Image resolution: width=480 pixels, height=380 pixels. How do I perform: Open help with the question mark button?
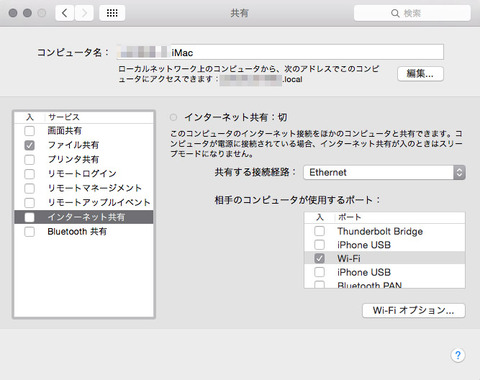click(458, 355)
